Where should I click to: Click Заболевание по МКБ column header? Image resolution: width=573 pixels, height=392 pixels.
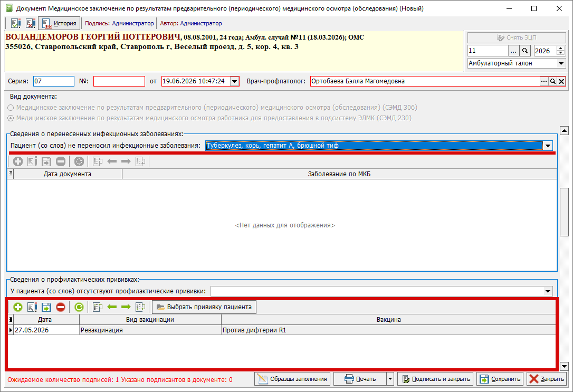[x=339, y=174]
